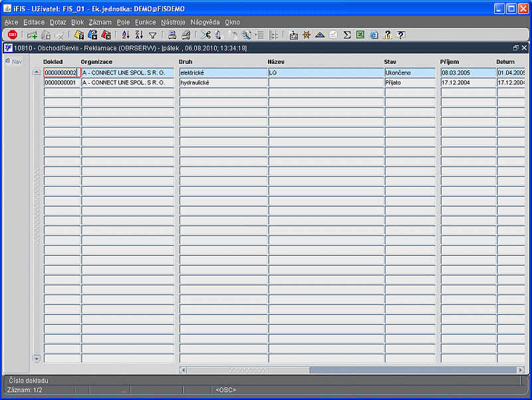Open the Dotaz menu
The image size is (532, 400).
point(58,23)
